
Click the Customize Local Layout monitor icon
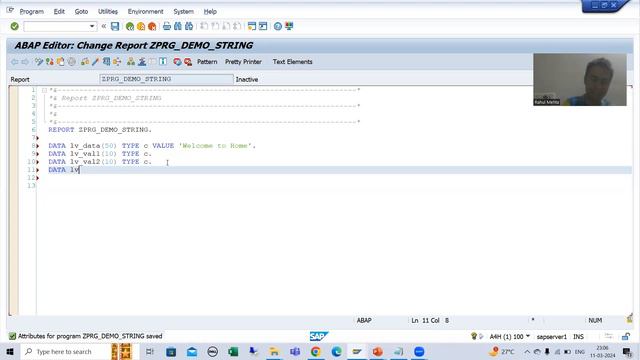click(x=289, y=27)
